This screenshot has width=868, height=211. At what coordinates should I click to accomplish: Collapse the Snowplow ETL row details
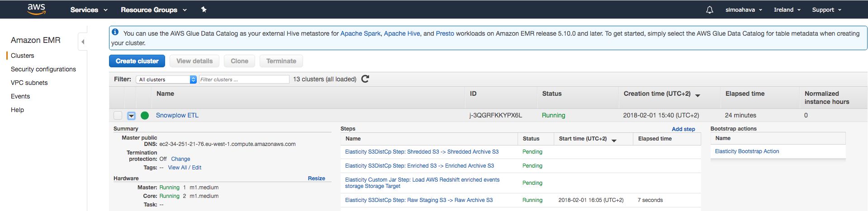131,116
